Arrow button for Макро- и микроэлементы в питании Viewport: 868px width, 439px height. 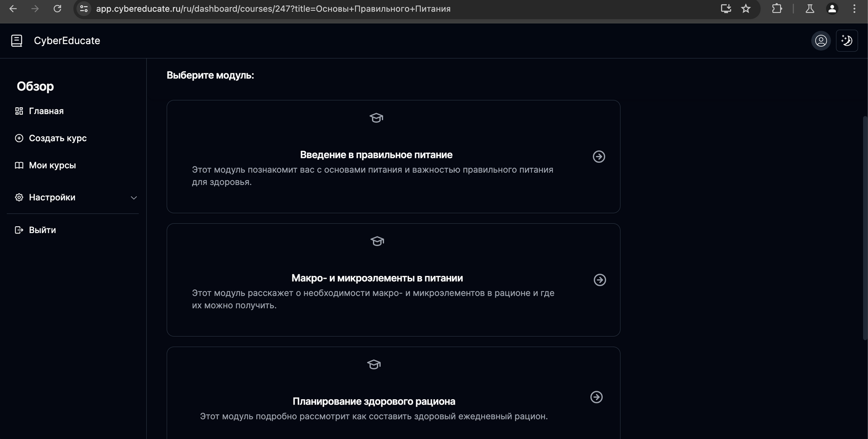(x=600, y=280)
